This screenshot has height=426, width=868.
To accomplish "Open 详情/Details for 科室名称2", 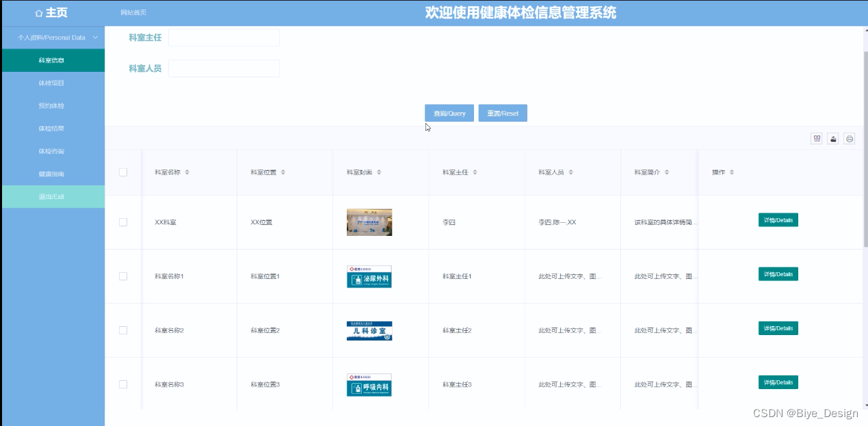I will click(778, 328).
